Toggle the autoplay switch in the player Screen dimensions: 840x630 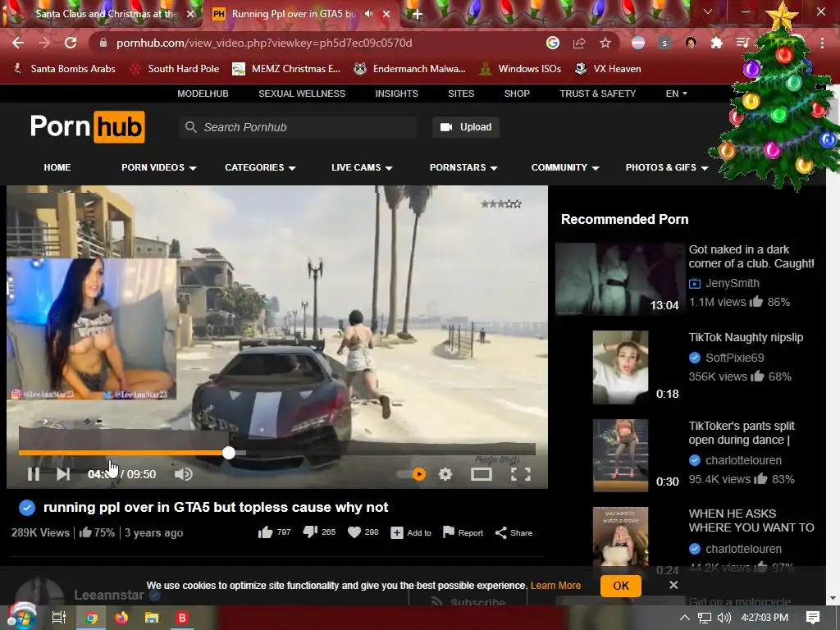pos(412,474)
